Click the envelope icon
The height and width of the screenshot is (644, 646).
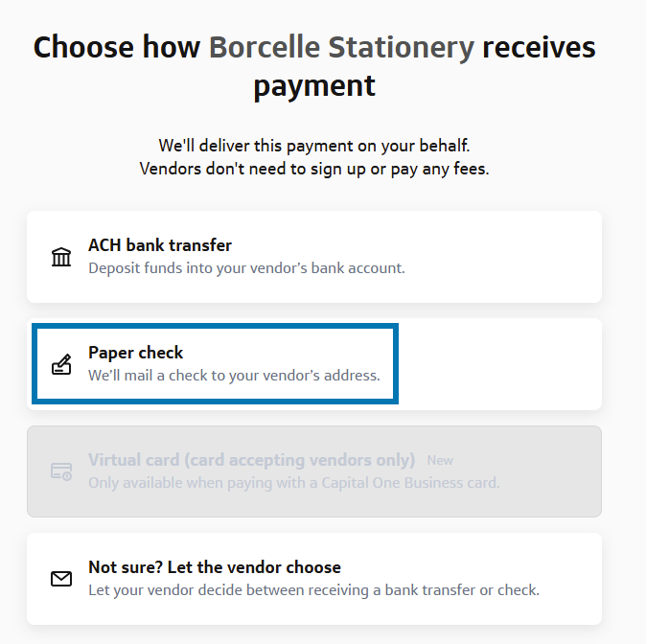61,579
